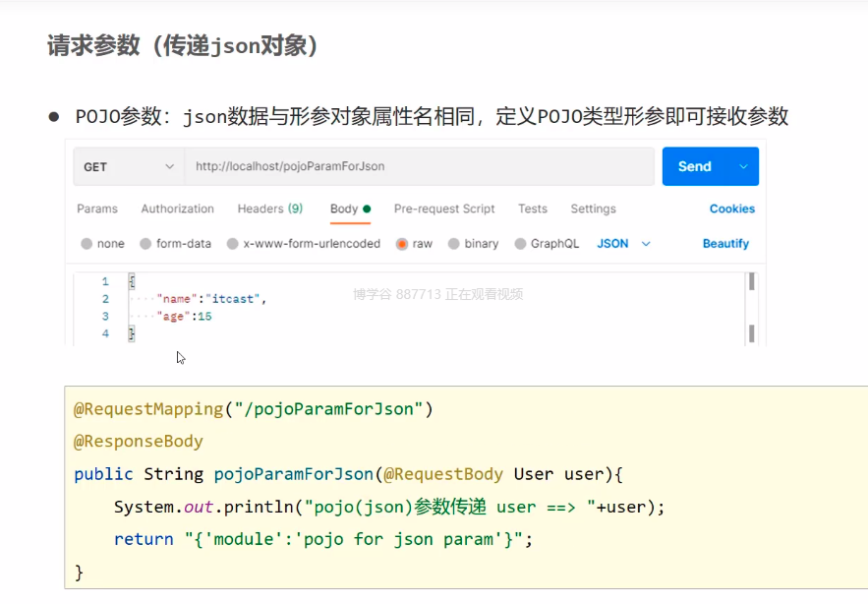Screen dimensions: 868x604
Task: Choose the form-data radio option
Action: (146, 244)
